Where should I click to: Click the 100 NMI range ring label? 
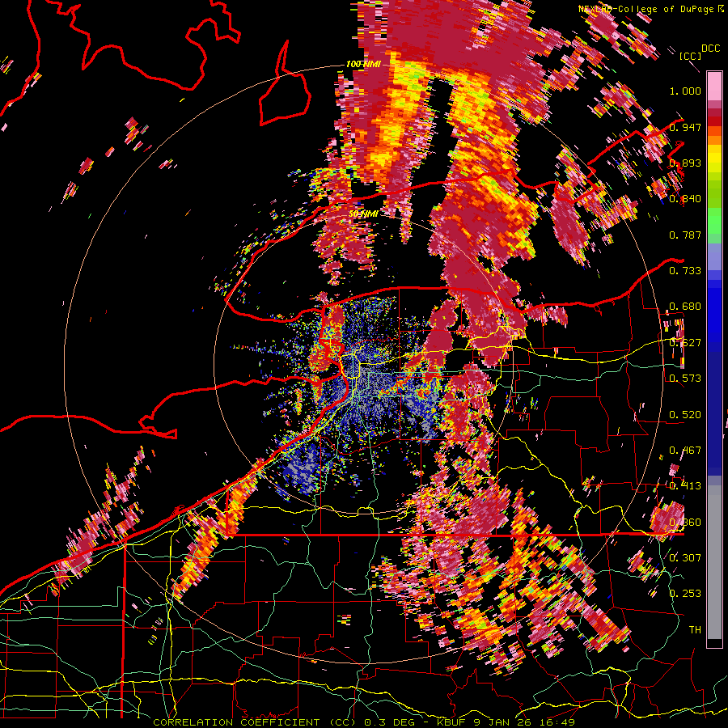click(363, 64)
